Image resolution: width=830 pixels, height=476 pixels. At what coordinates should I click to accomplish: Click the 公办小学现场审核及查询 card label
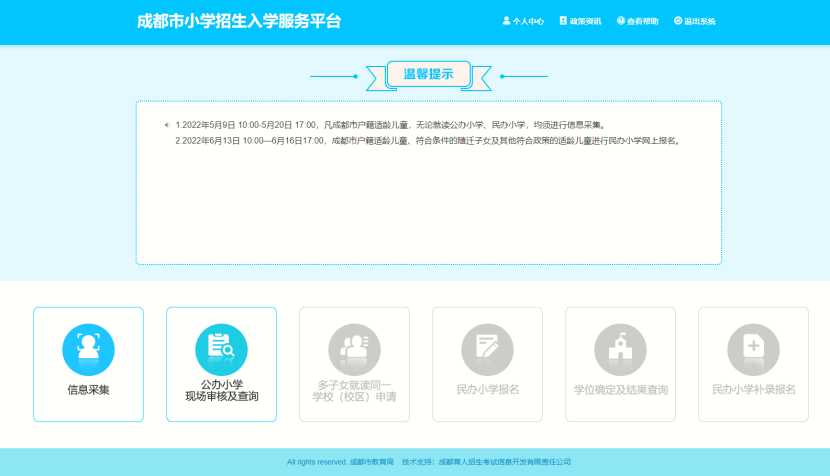coord(221,390)
